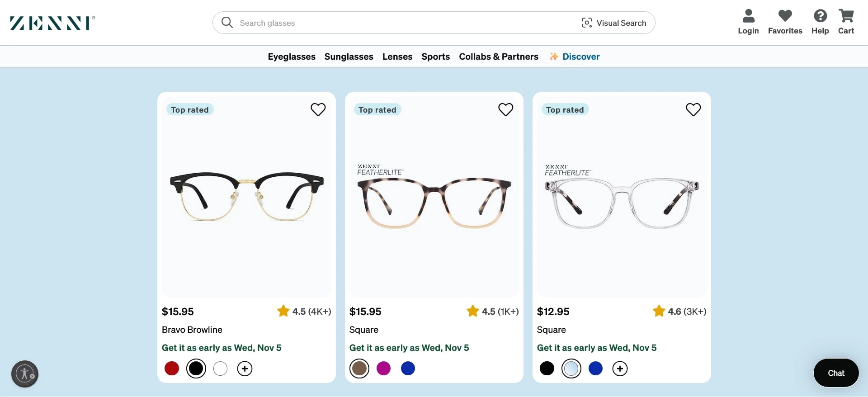Click the Help question mark icon
868x397 pixels.
click(x=820, y=17)
